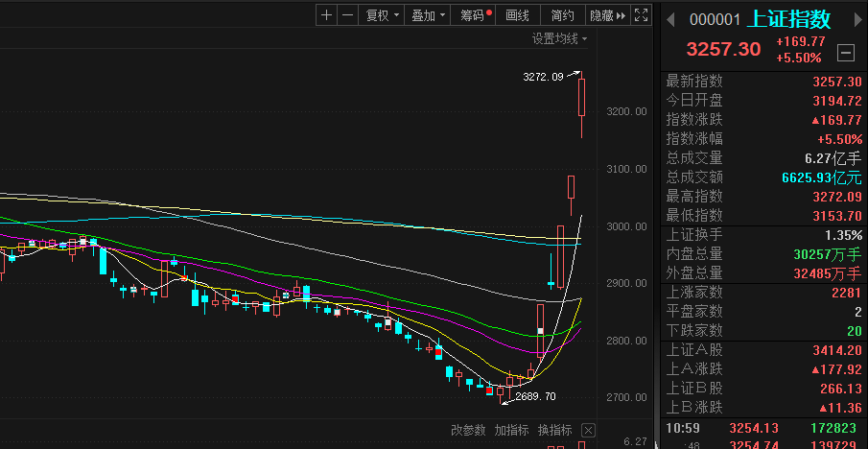Click the 筹码 chip distribution button
Image resolution: width=868 pixels, height=449 pixels.
pos(475,15)
